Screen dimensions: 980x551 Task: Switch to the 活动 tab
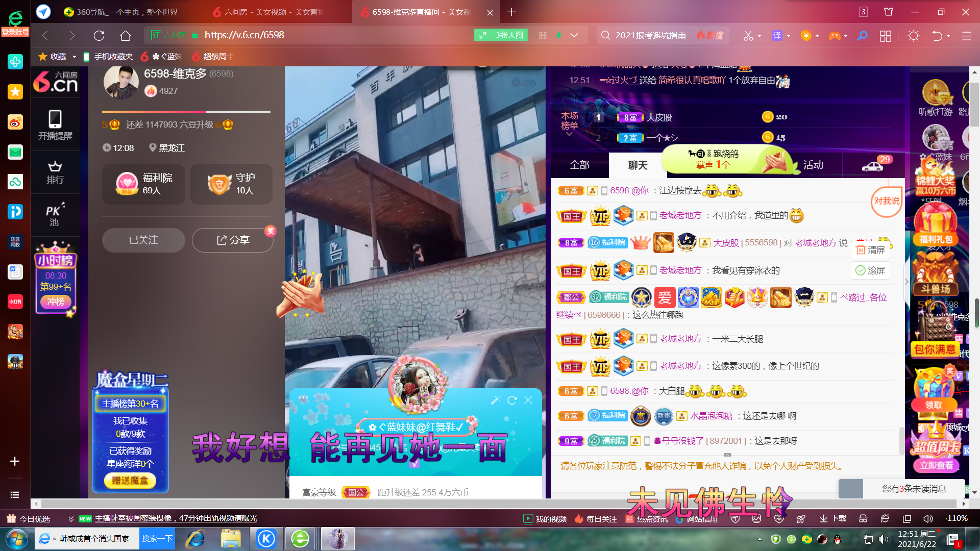point(813,165)
